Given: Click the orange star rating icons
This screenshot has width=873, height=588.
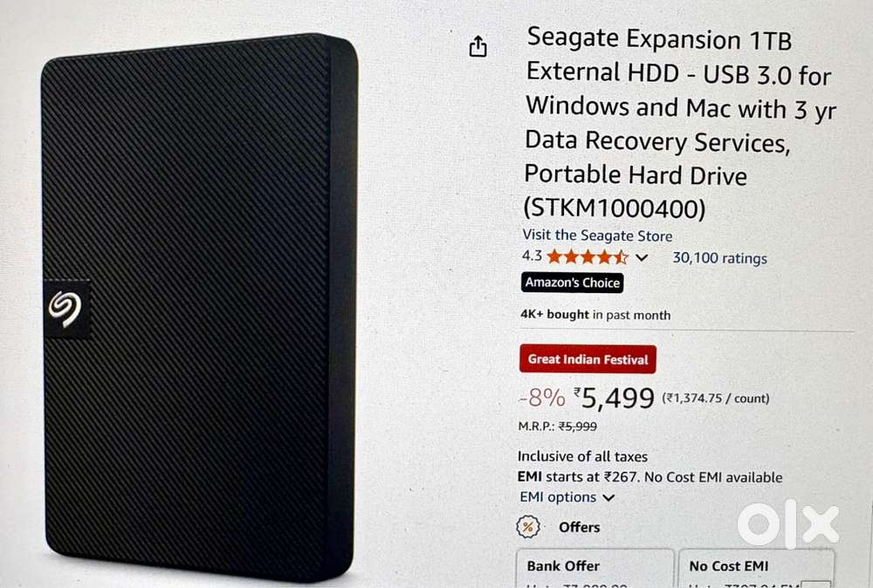Looking at the screenshot, I should tap(588, 257).
